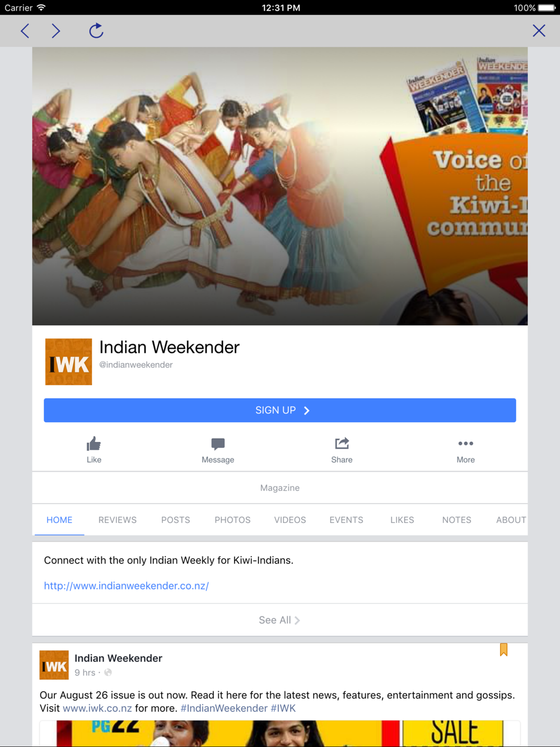Open the Indian Weekender post author name
This screenshot has height=747, width=560.
pos(118,658)
